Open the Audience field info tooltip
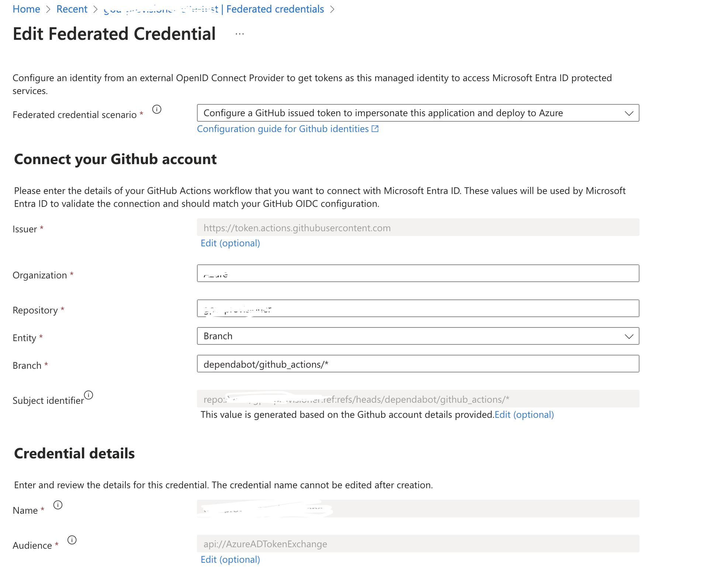 coord(72,540)
